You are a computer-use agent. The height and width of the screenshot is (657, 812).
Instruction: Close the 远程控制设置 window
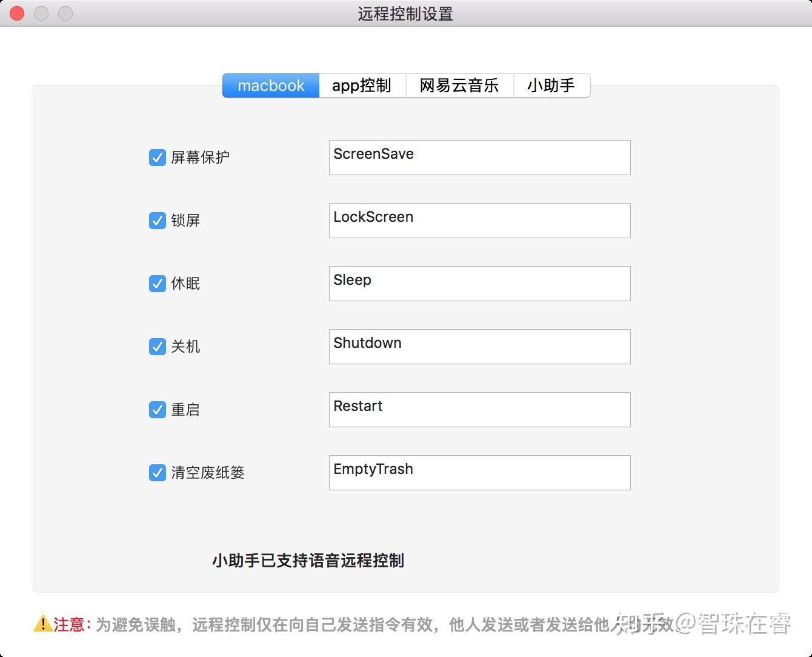coord(16,13)
